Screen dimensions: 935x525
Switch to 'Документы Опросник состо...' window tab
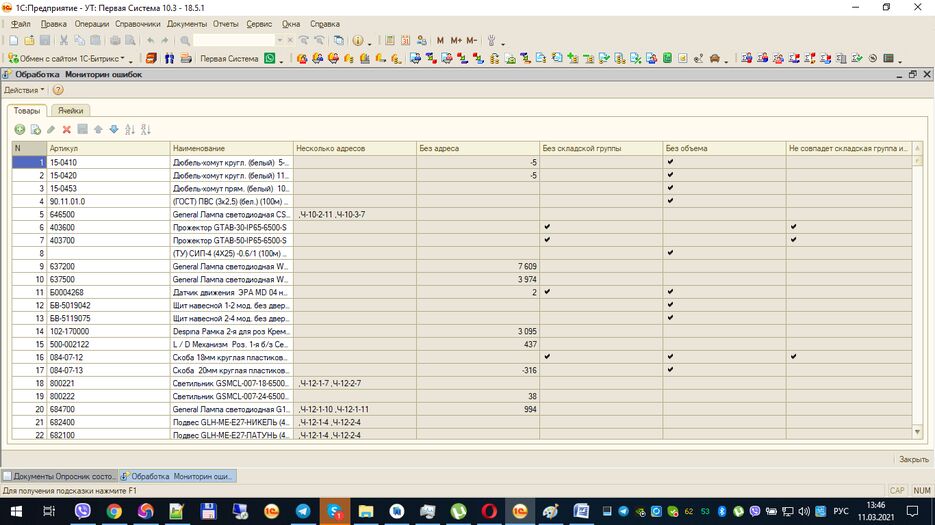point(59,476)
